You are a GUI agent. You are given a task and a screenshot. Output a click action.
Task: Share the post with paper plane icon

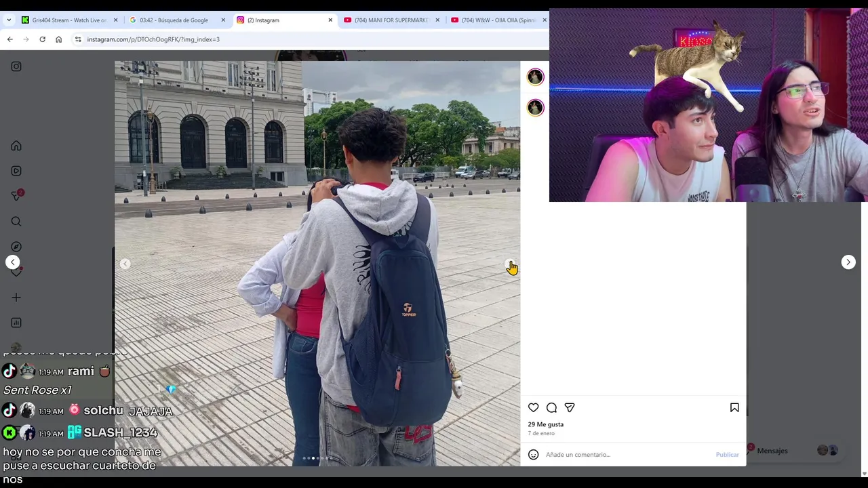570,407
